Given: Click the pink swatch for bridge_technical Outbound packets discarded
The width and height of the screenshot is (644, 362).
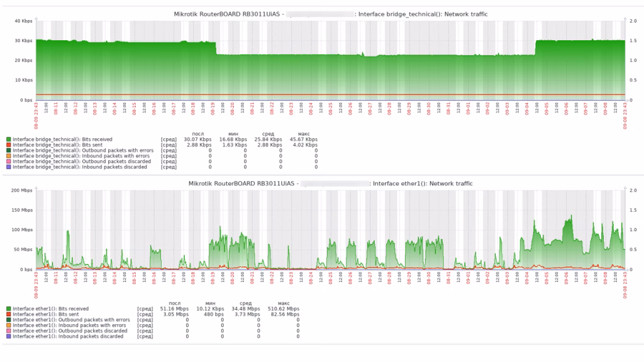Looking at the screenshot, I should coord(9,162).
